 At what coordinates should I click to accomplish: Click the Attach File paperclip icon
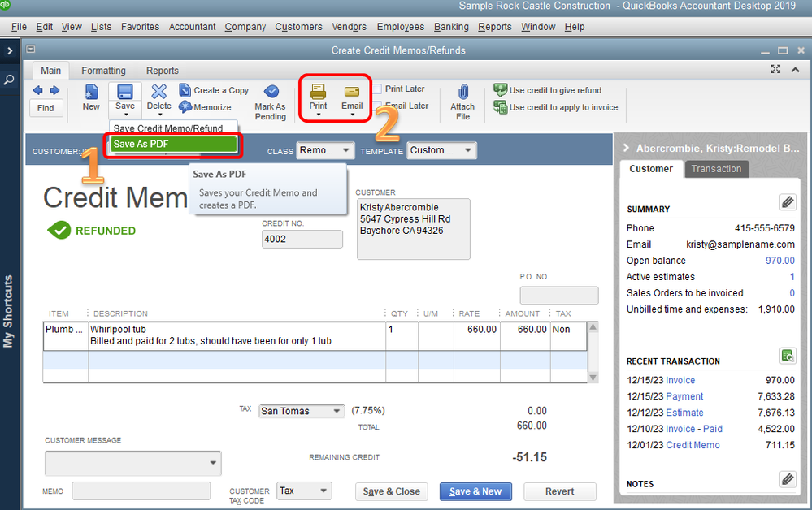click(463, 92)
